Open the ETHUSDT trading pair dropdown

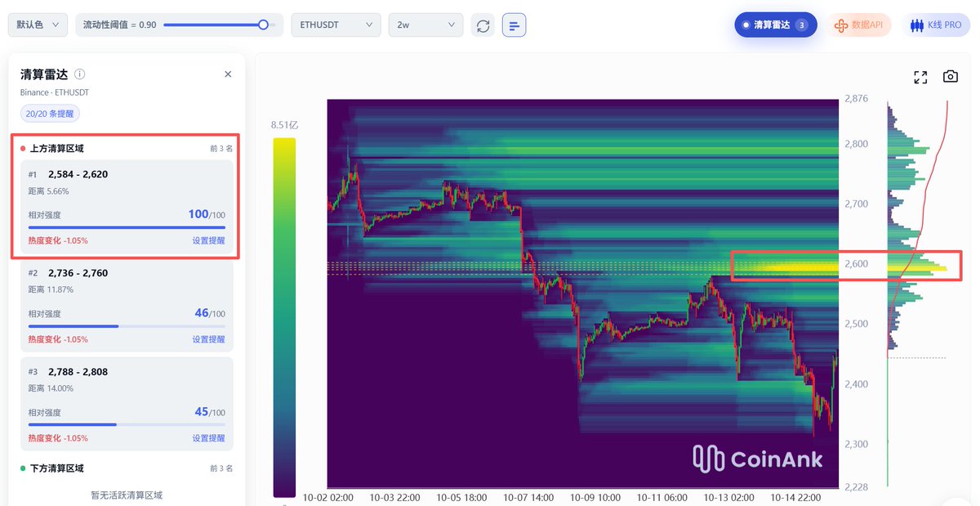pyautogui.click(x=336, y=25)
